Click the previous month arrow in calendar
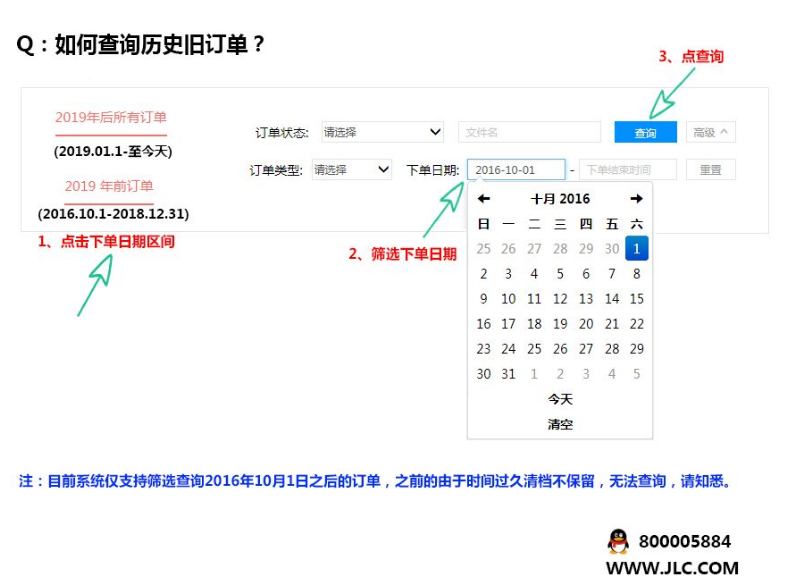 (484, 199)
